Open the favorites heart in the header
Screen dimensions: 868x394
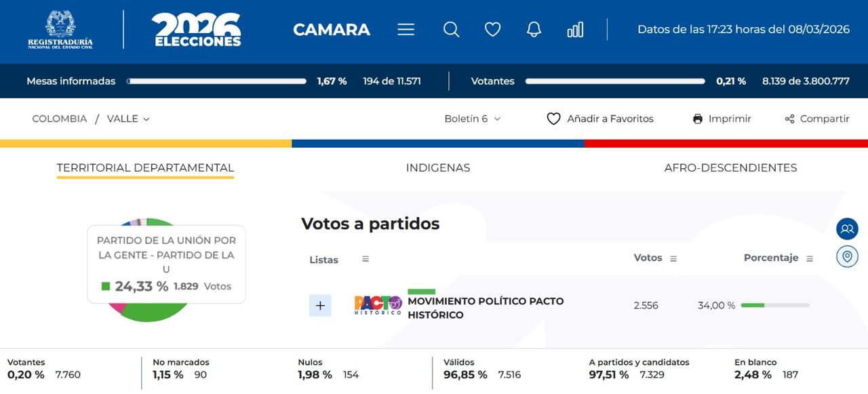(x=492, y=29)
